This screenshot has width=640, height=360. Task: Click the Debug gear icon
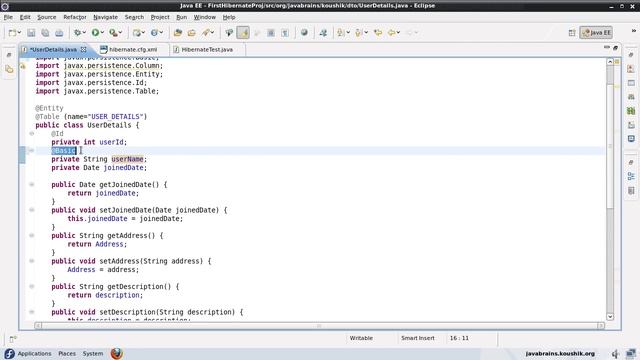[x=77, y=33]
